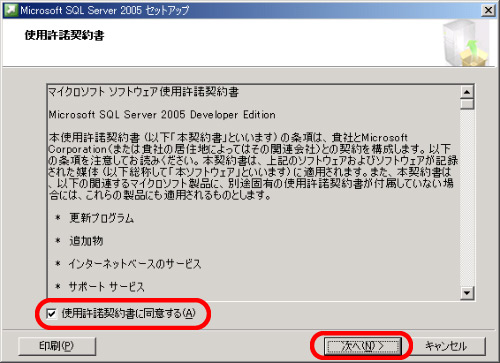Click the '更新プログラム' bullet item
The height and width of the screenshot is (363, 500).
[101, 218]
